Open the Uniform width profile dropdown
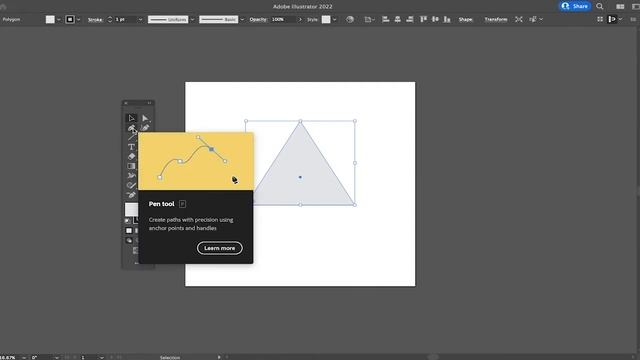 point(192,20)
